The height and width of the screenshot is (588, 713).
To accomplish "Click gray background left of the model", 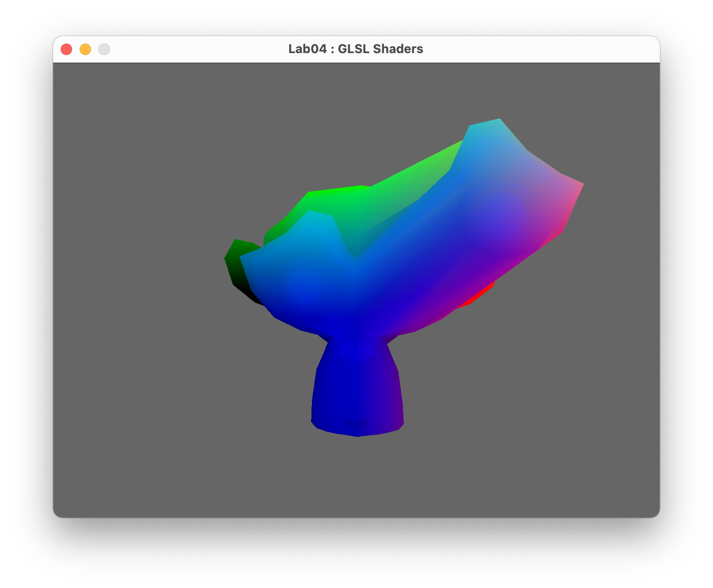I will click(142, 285).
